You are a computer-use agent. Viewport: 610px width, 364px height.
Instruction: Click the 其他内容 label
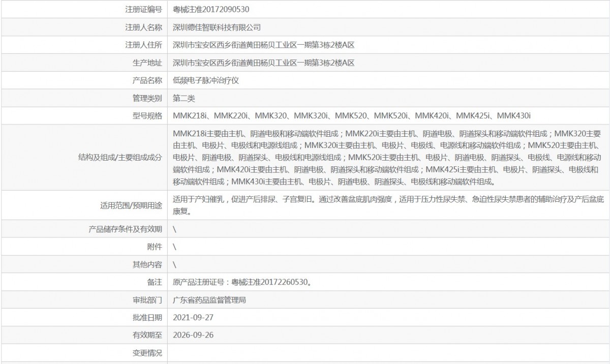[147, 264]
